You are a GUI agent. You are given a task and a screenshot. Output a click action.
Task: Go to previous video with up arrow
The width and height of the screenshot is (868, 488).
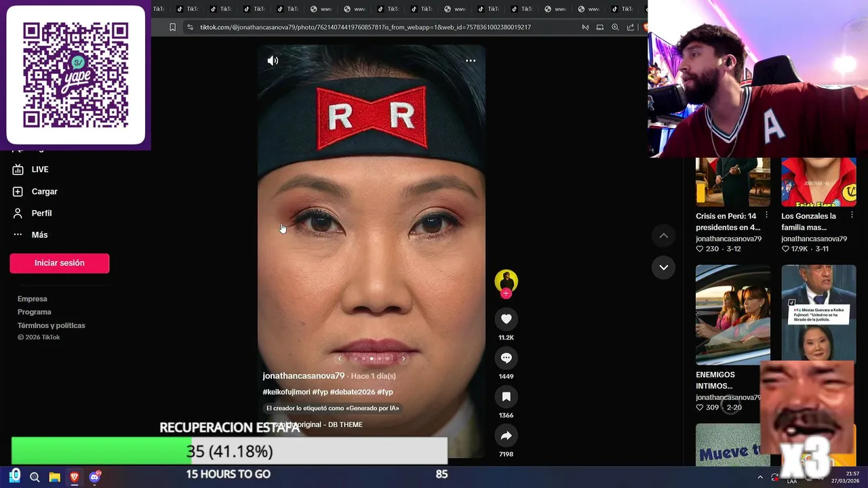point(664,236)
